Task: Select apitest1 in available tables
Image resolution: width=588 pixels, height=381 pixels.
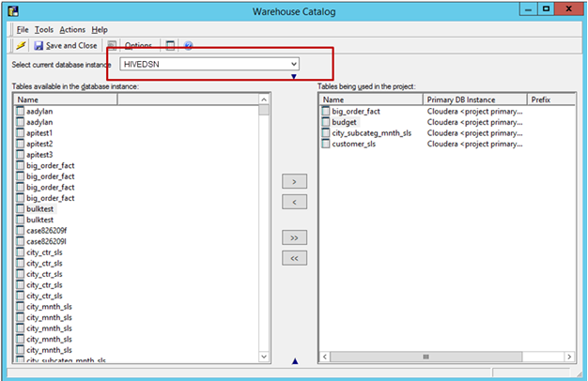Action: pos(39,133)
